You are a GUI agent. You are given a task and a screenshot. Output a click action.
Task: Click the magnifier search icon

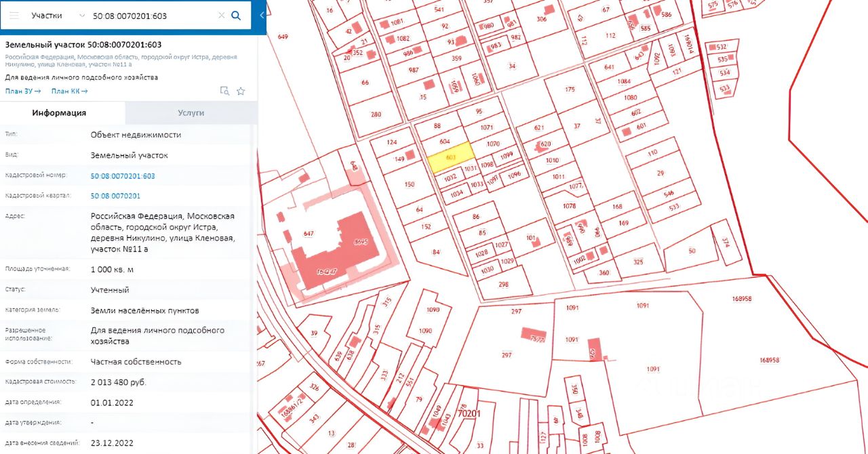[x=236, y=15]
